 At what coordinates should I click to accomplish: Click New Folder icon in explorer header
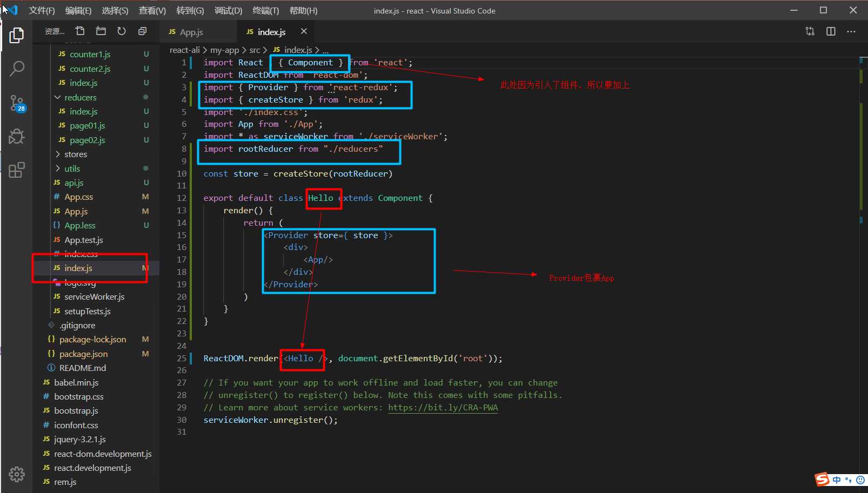point(101,31)
